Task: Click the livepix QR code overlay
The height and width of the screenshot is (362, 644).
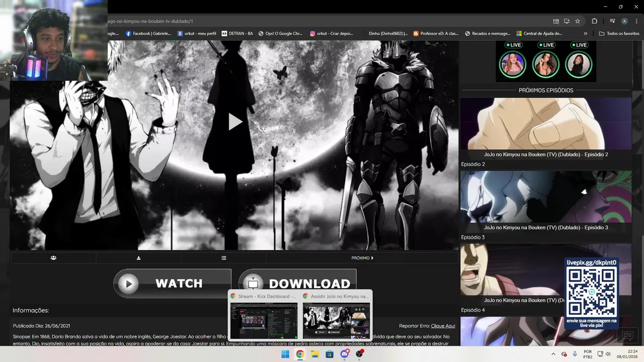Action: 592,293
